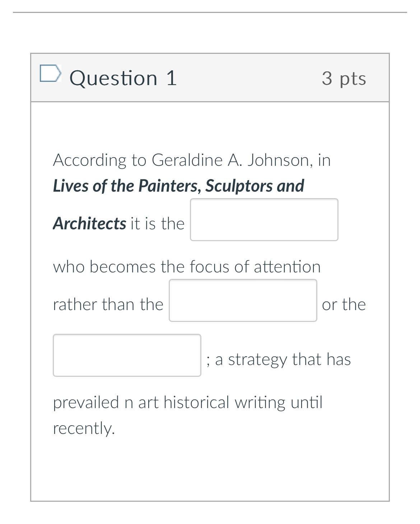Screen dimensions: 420x524
Task: Click the Question 1 heading text
Action: (123, 78)
